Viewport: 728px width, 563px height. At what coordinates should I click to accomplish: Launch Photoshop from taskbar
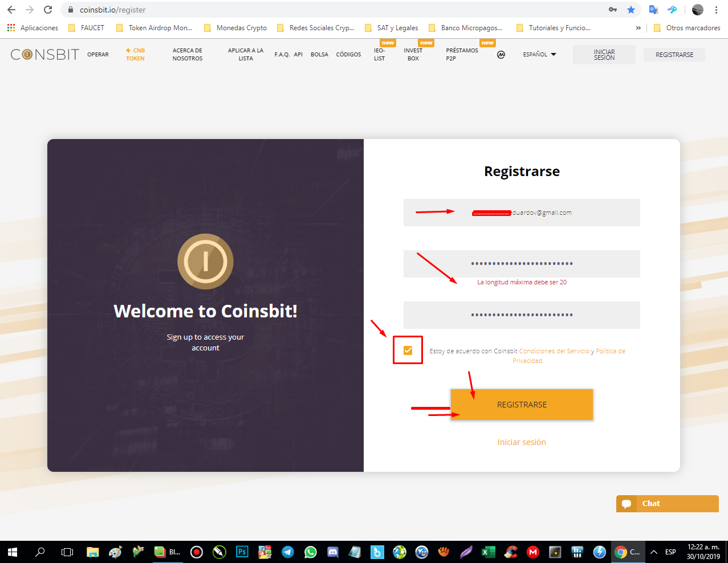(x=242, y=552)
